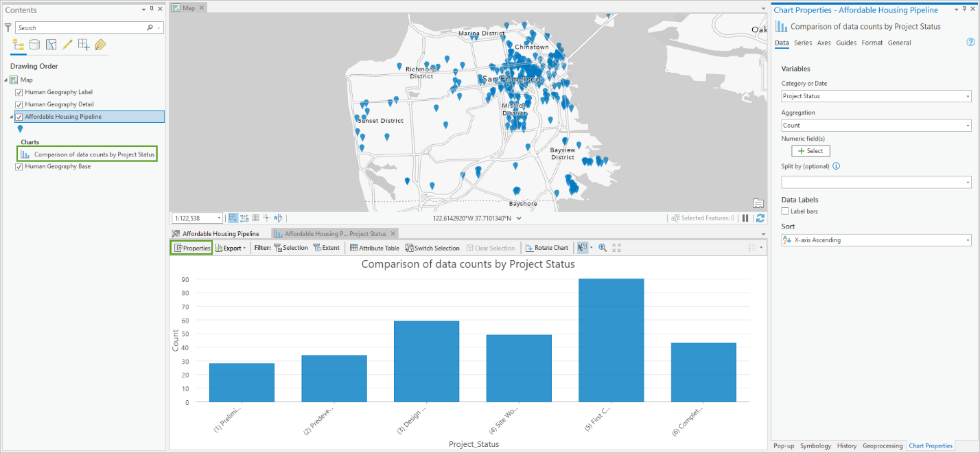
Task: Open the Category or Date dropdown
Action: click(x=876, y=96)
